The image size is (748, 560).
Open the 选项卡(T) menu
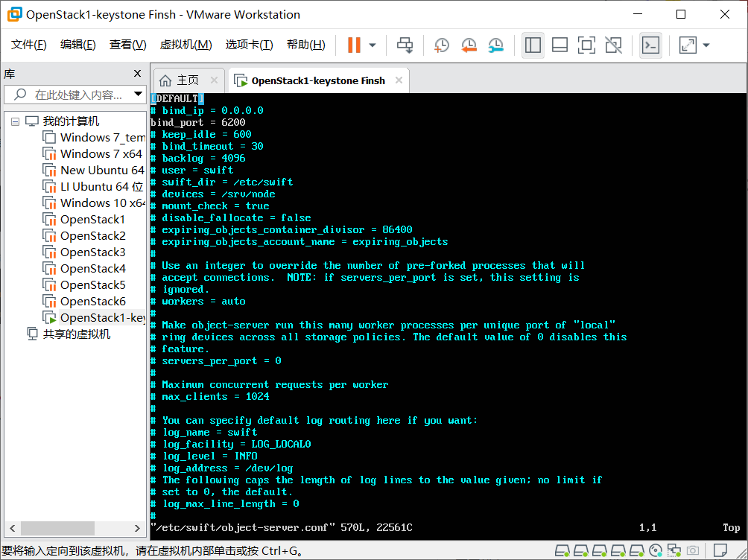(249, 45)
